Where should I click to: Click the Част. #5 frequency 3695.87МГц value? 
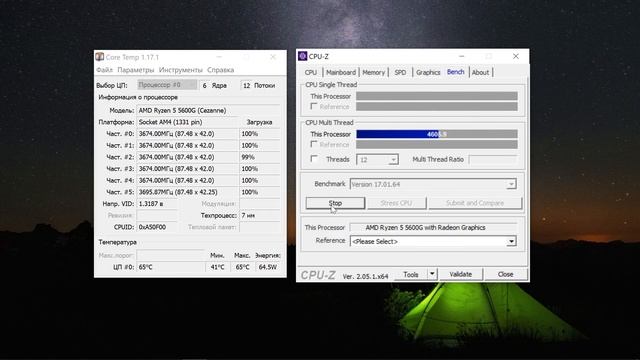[178, 192]
